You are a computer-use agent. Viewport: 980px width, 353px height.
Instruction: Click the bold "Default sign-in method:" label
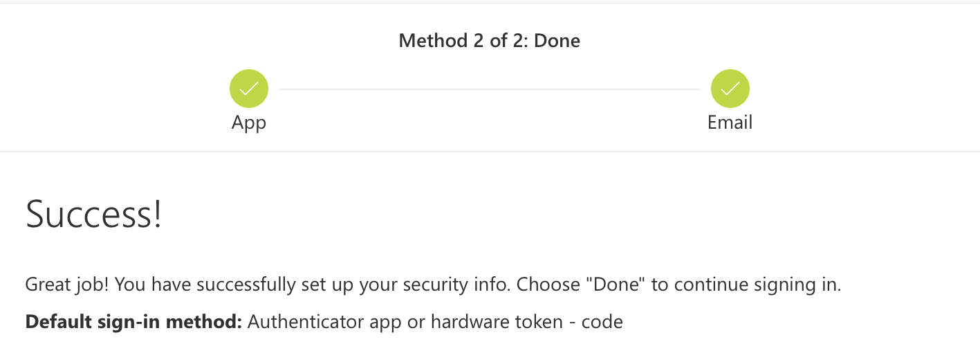click(x=133, y=322)
